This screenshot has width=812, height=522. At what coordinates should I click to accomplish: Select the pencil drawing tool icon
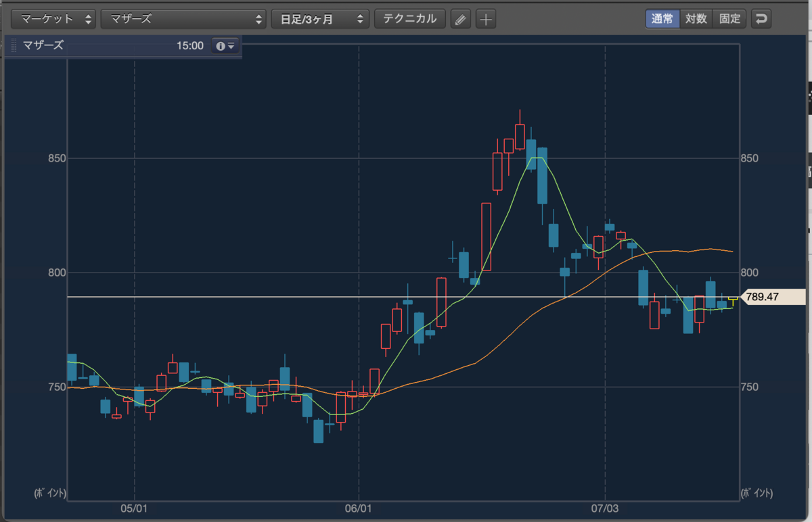point(460,19)
